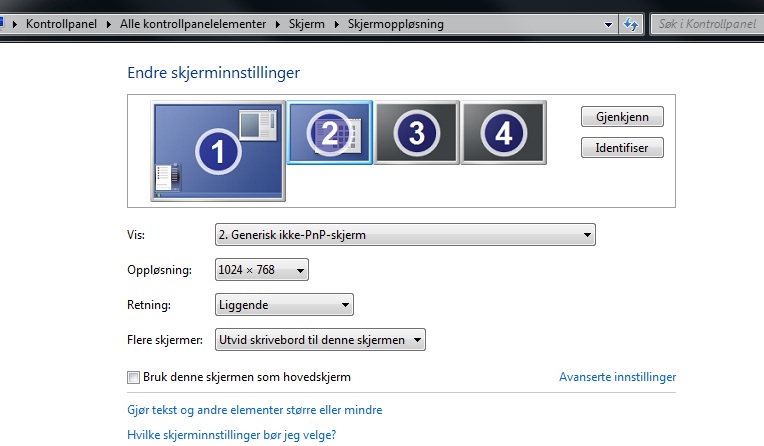The width and height of the screenshot is (764, 446).
Task: Open the Flere skjermer dropdown
Action: click(x=320, y=340)
